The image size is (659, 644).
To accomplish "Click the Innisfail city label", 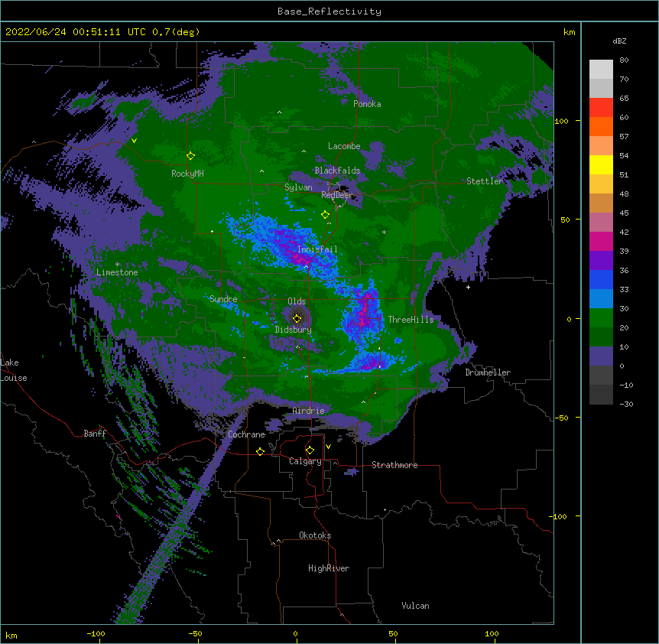I will pyautogui.click(x=317, y=249).
